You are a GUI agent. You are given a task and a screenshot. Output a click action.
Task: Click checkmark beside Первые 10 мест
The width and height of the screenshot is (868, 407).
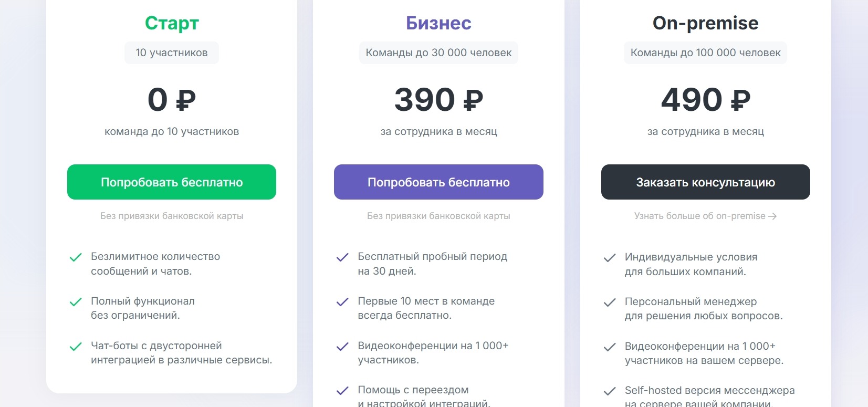point(342,302)
